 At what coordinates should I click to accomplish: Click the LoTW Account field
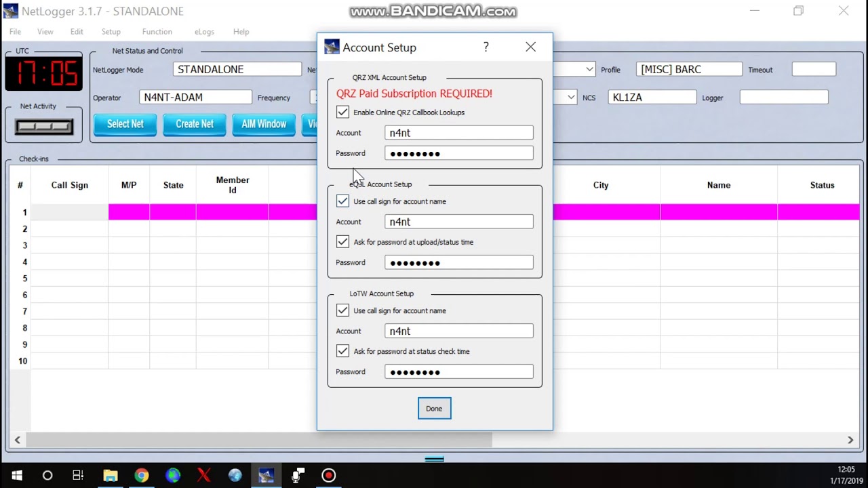(459, 331)
